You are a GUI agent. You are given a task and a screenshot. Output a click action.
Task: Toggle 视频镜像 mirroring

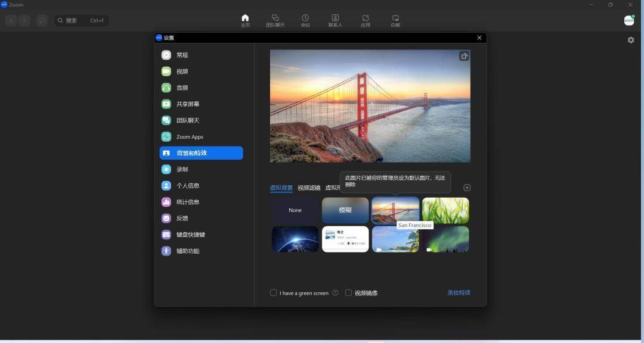pyautogui.click(x=348, y=292)
